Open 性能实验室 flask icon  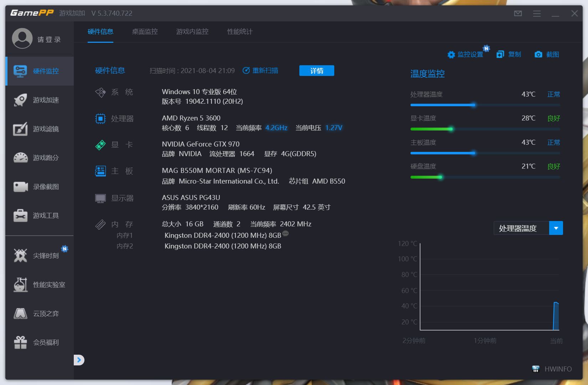pyautogui.click(x=20, y=284)
